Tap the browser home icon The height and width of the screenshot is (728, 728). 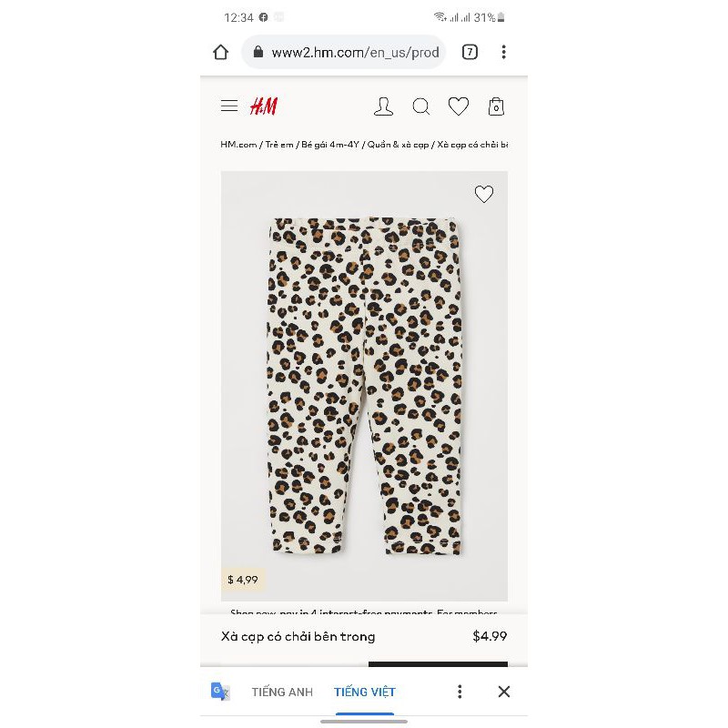coord(221,52)
